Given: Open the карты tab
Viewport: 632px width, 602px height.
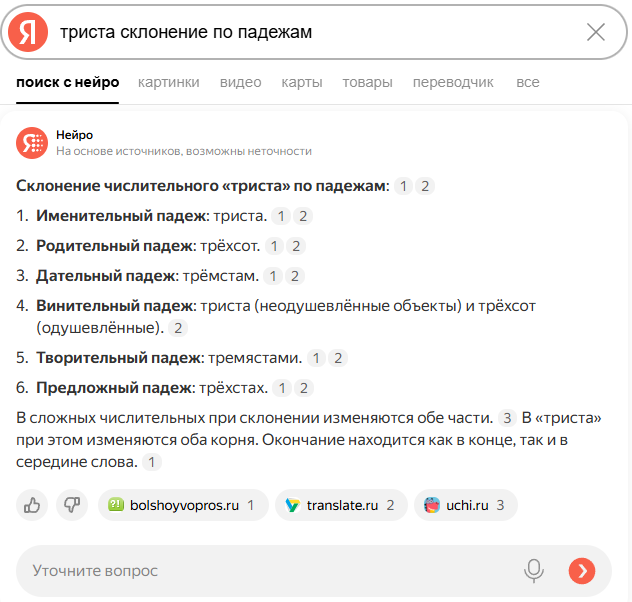Looking at the screenshot, I should [x=301, y=82].
